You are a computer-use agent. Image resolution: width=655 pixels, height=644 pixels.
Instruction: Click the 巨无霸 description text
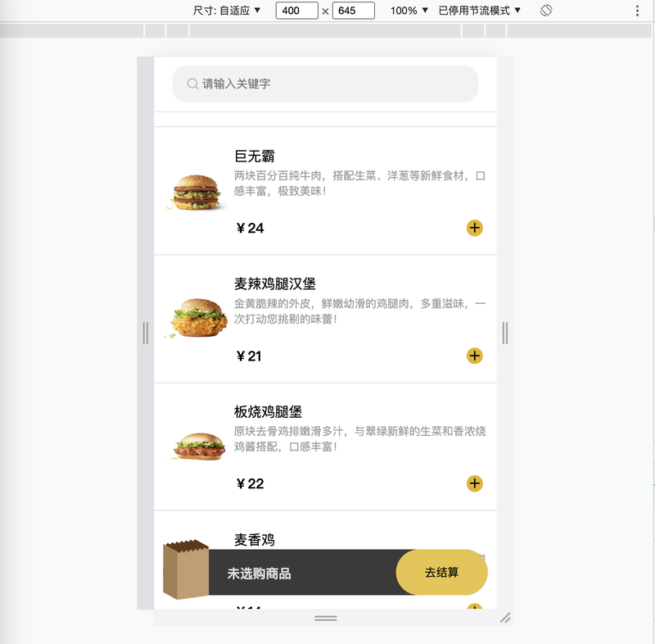(359, 184)
